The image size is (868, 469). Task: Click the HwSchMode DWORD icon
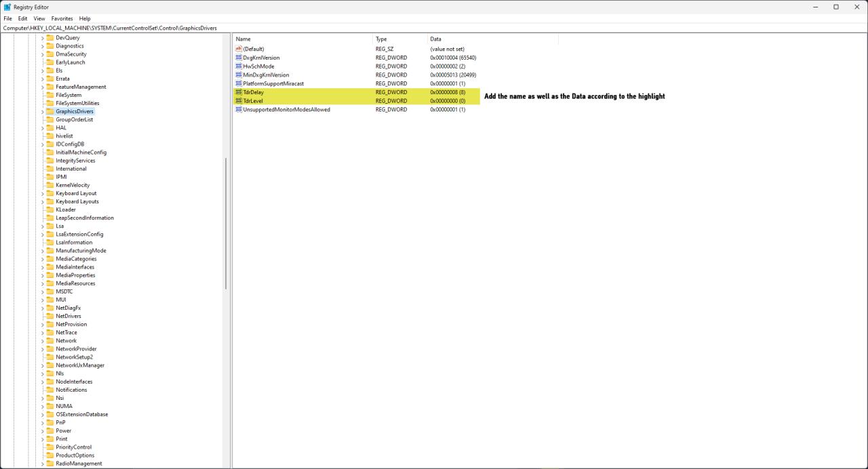pos(239,66)
